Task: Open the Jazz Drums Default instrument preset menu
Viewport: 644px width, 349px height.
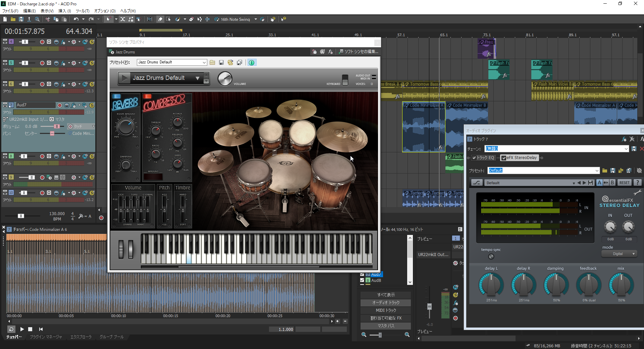Action: [198, 78]
